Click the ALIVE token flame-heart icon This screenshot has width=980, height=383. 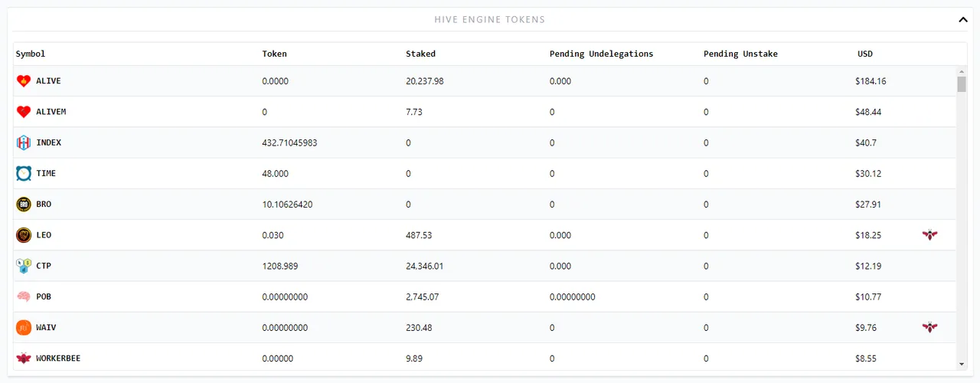(x=24, y=81)
